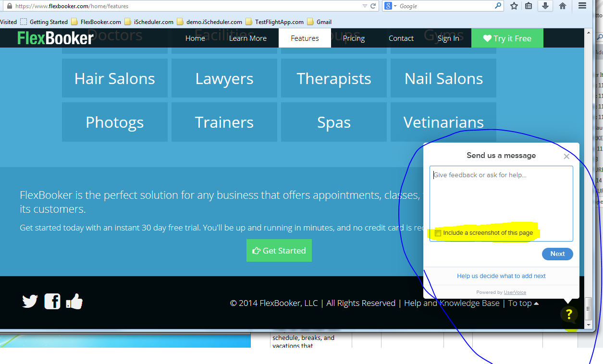
Task: Click the green Get Started button
Action: pyautogui.click(x=279, y=251)
